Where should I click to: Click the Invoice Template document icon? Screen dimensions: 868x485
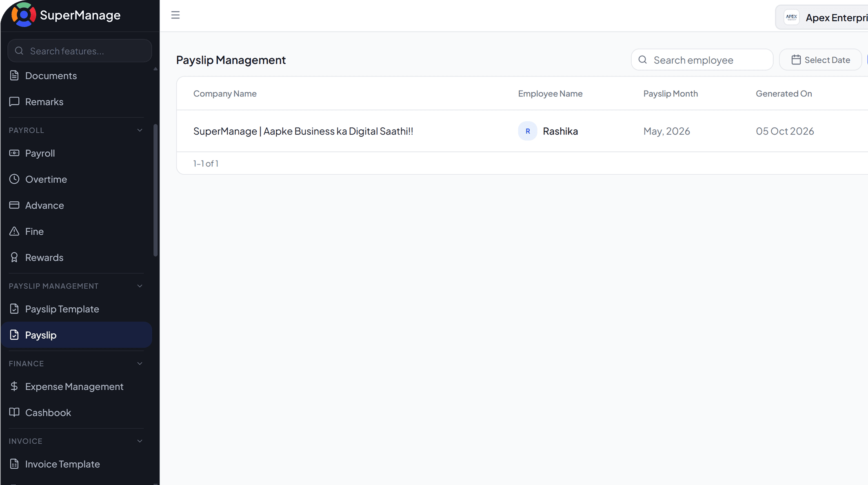pos(14,464)
